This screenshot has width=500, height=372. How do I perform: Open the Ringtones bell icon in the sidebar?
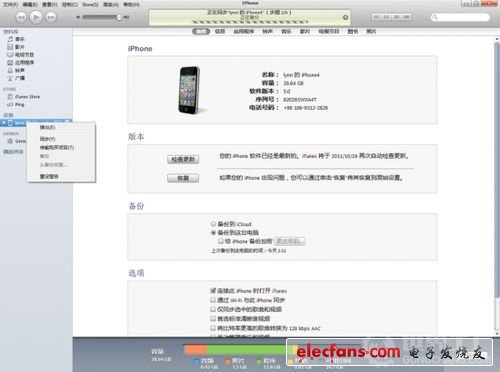click(10, 70)
